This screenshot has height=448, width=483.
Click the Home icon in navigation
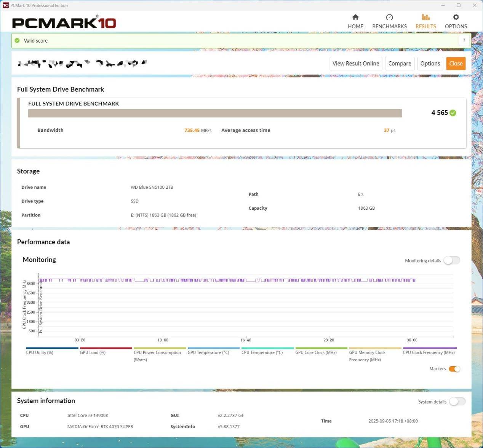[355, 17]
